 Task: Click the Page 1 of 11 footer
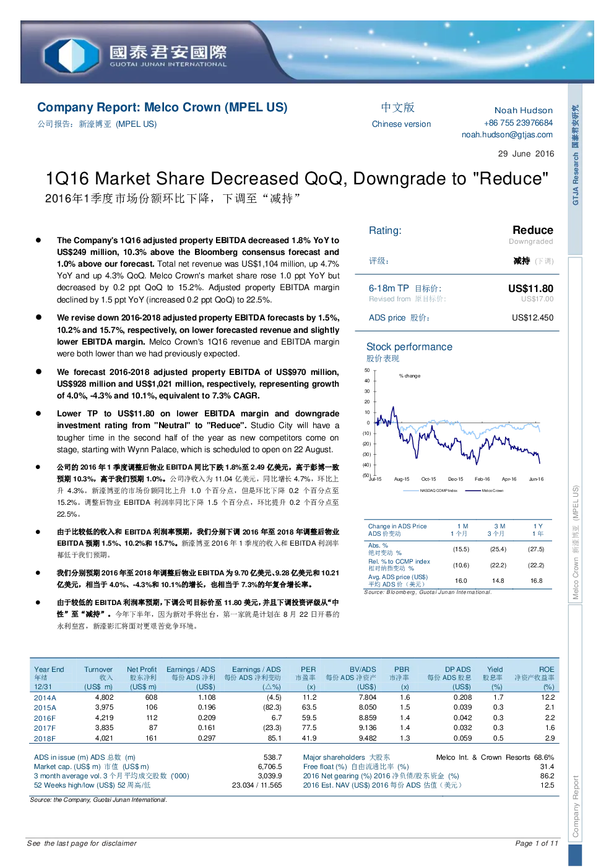pos(537,843)
